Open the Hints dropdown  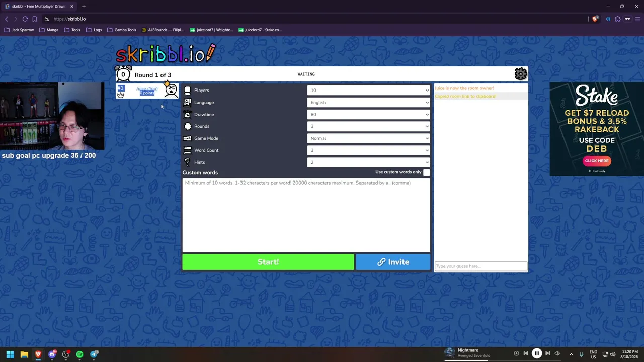pyautogui.click(x=369, y=162)
